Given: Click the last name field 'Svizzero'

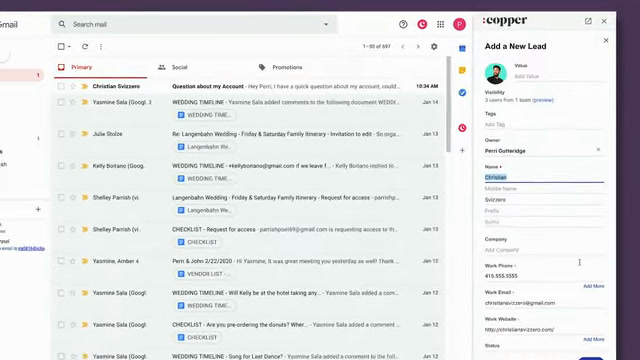Looking at the screenshot, I should tap(544, 200).
